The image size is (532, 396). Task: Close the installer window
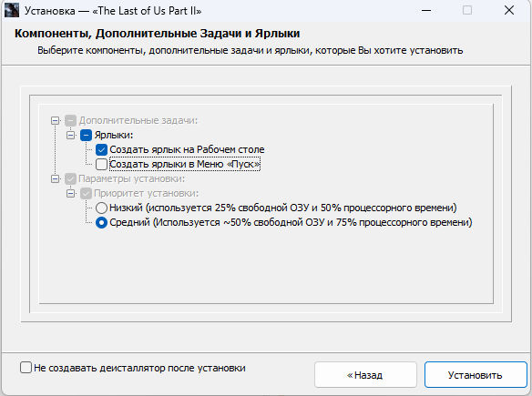509,11
